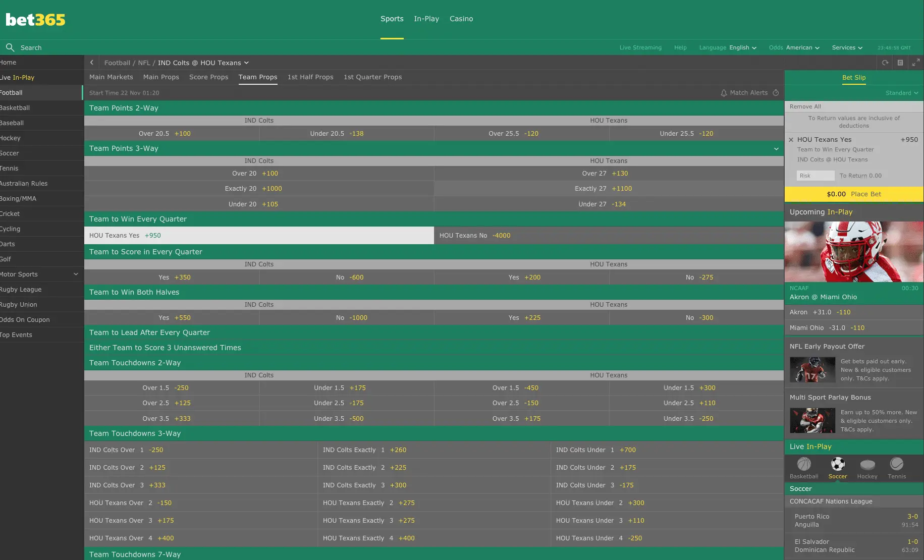The width and height of the screenshot is (924, 560).
Task: Select Miami Ohio -31.0 -110
Action: pyautogui.click(x=854, y=328)
